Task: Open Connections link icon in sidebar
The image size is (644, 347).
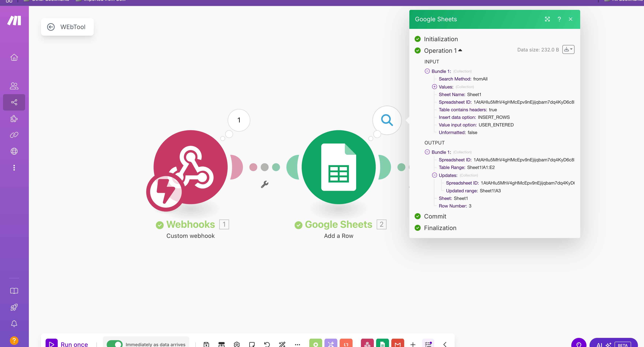Action: [14, 135]
